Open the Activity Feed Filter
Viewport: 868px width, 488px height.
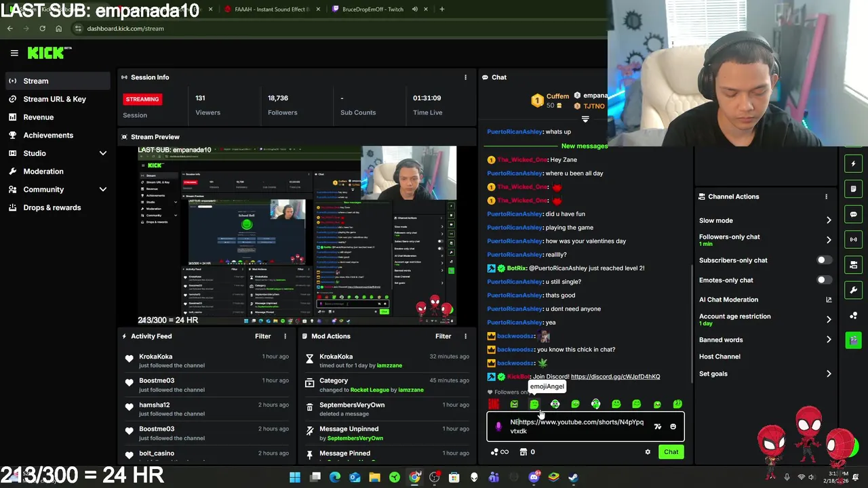tap(262, 336)
